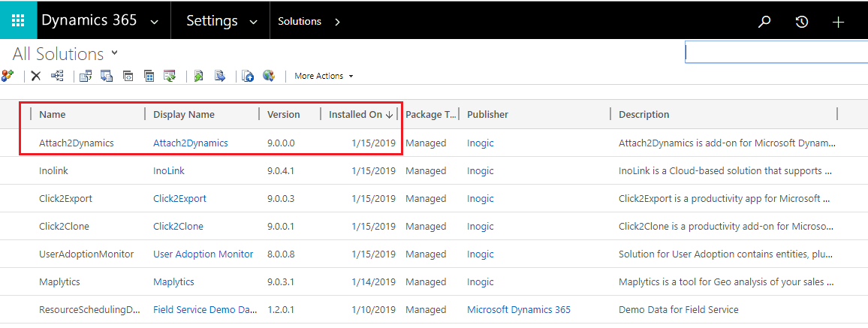Screen dimensions: 868x328
Task: Click the 1/14/2019 installed date
Action: click(x=374, y=281)
